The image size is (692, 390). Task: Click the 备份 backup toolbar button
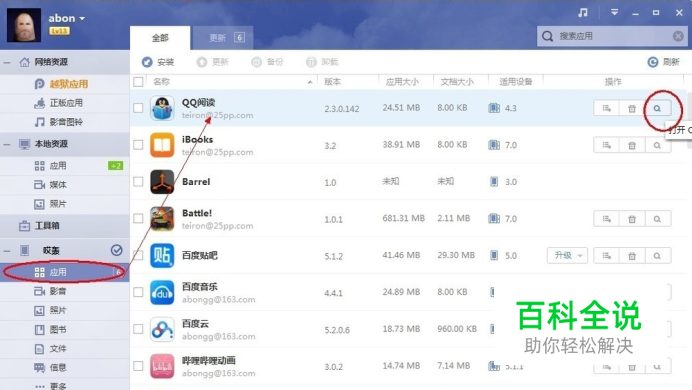267,62
